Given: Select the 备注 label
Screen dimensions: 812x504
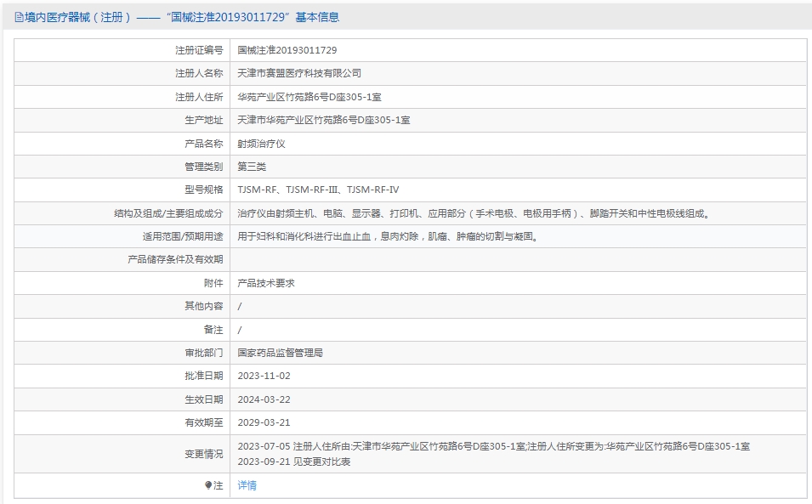Looking at the screenshot, I should (x=213, y=330).
